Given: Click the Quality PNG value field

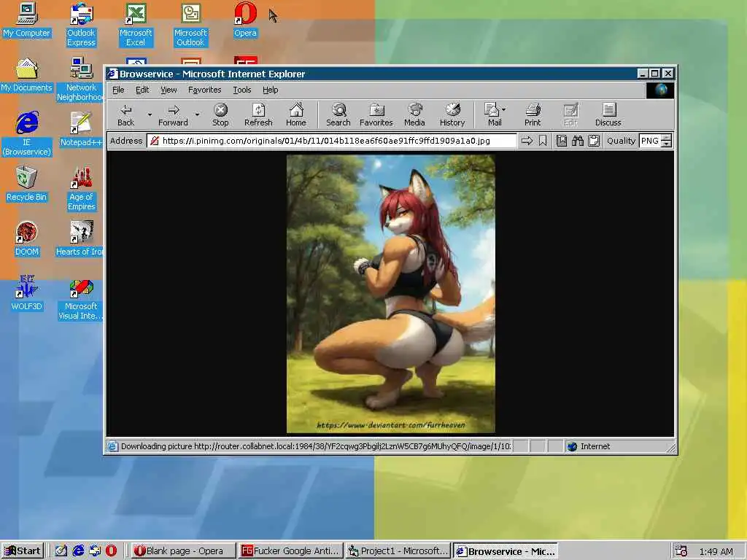Looking at the screenshot, I should point(650,141).
